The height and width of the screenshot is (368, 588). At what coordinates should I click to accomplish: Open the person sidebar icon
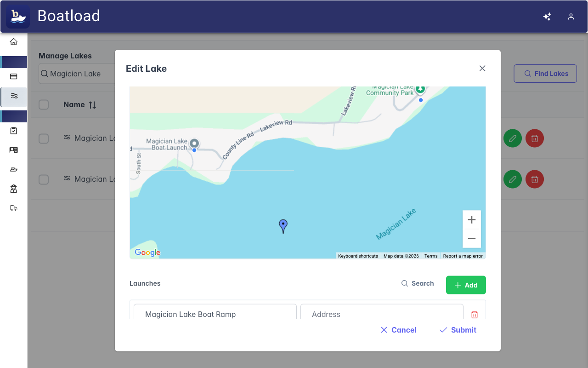(14, 189)
